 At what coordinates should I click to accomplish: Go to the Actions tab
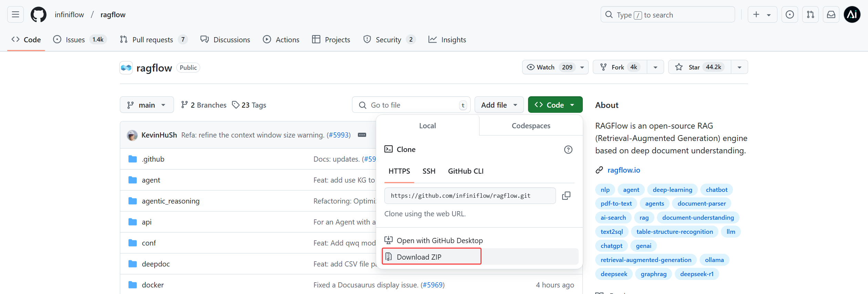point(281,40)
